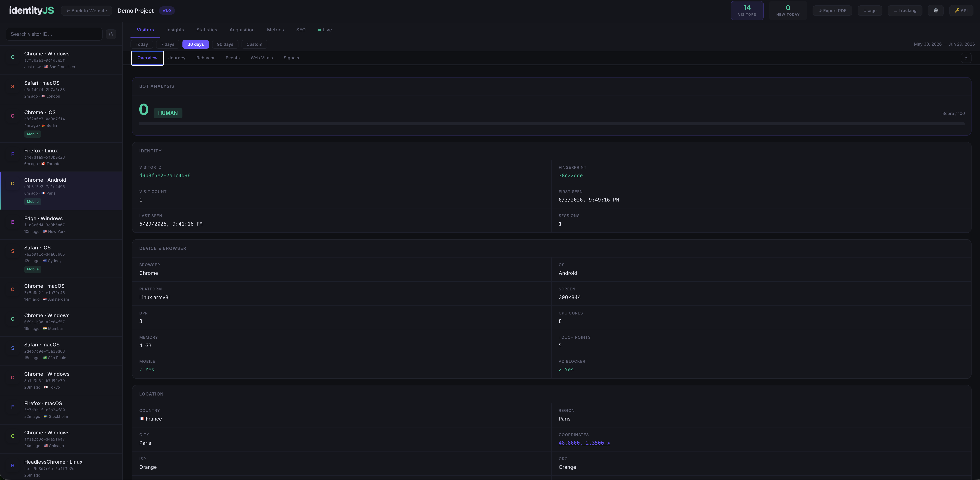Viewport: 980px width, 480px height.
Task: Export report with Export PDF button
Action: (x=832, y=11)
